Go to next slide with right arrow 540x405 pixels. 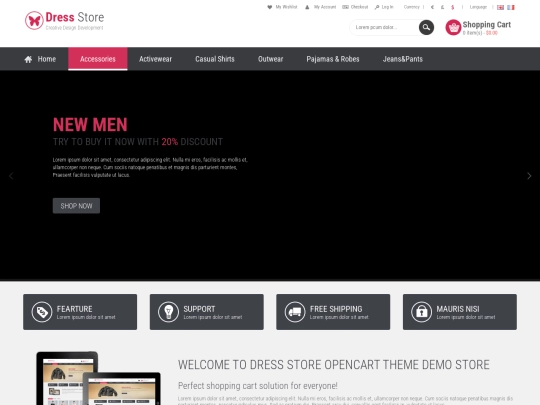pyautogui.click(x=529, y=176)
